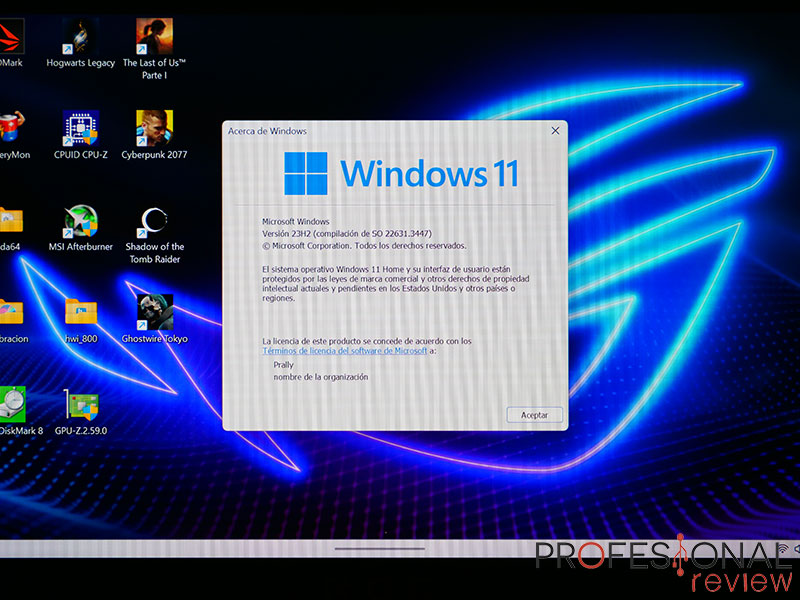Click the Microsoft Corporation copyright line
800x600 pixels.
(364, 245)
